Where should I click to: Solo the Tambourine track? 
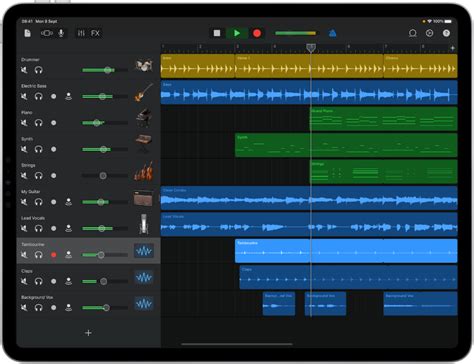(39, 255)
